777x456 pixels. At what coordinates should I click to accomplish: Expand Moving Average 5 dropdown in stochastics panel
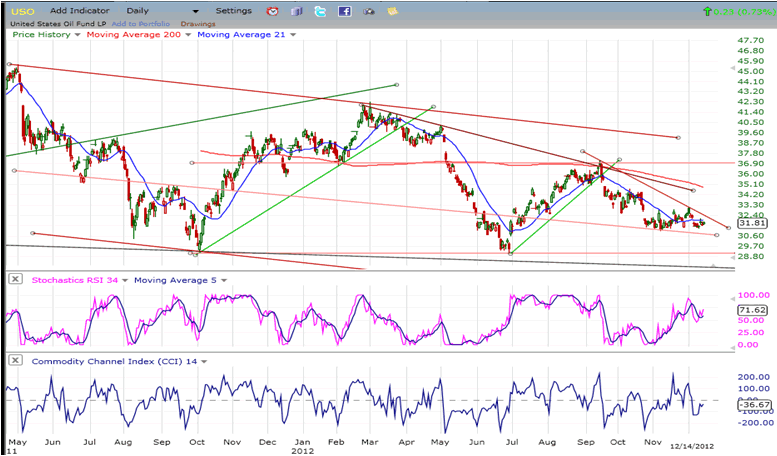pyautogui.click(x=224, y=280)
